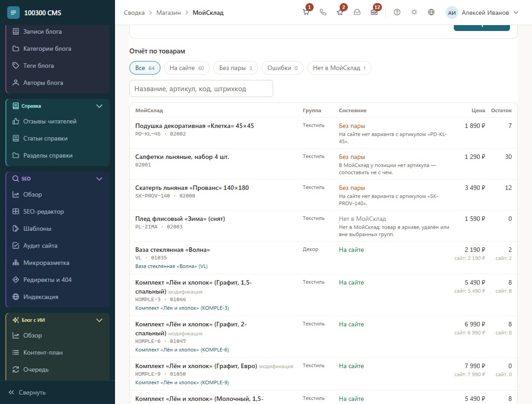The image size is (532, 404).
Task: Collapse the SEO sidebar section
Action: point(99,179)
